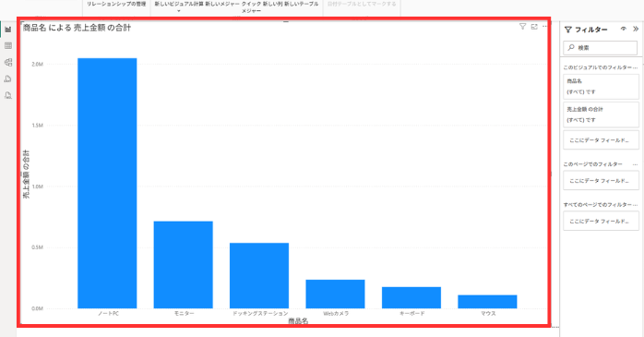The image size is (644, 337).
Task: Click 新しいメジャー in the ribbon
Action: click(222, 4)
